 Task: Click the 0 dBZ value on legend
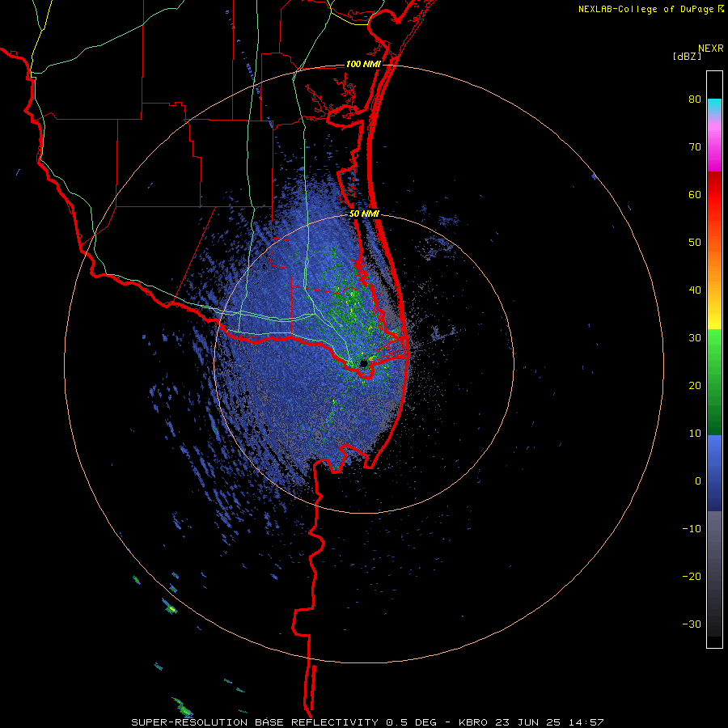(698, 481)
